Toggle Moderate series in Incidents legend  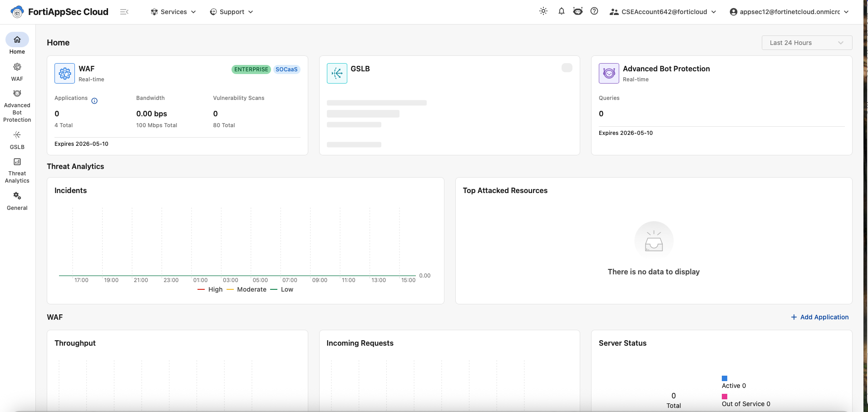[247, 289]
